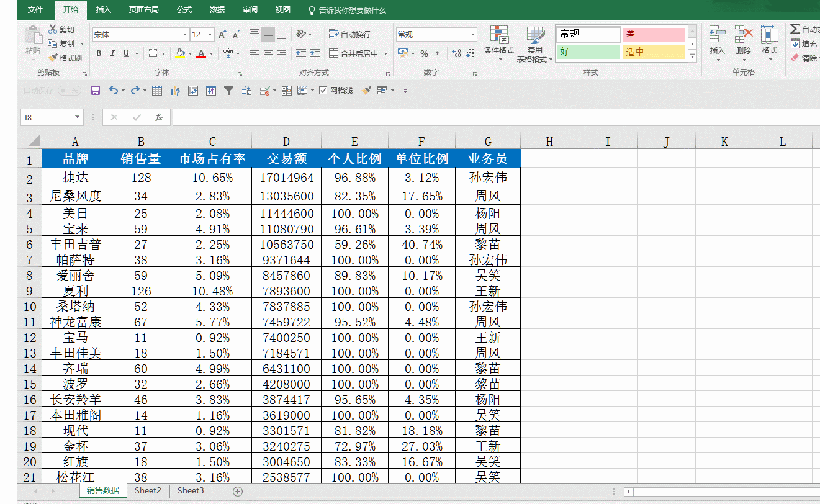
Task: Expand the Name Box dropdown arrow
Action: (78, 117)
